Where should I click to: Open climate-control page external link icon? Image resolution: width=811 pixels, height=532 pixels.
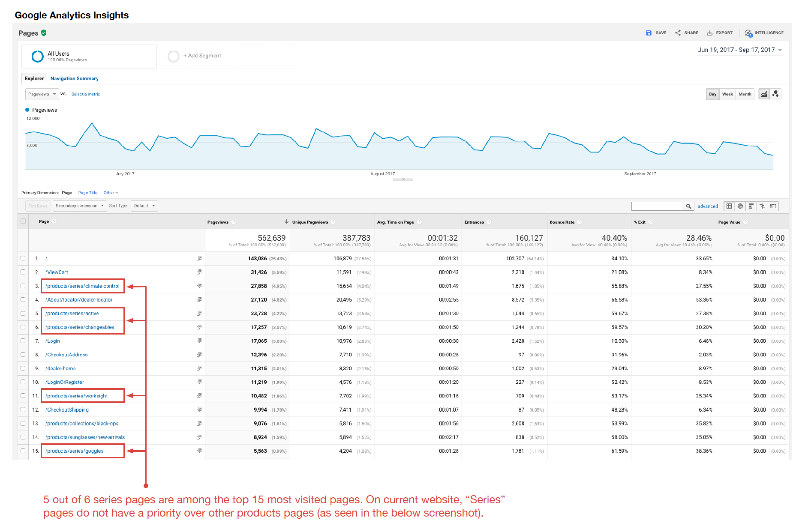tap(199, 286)
